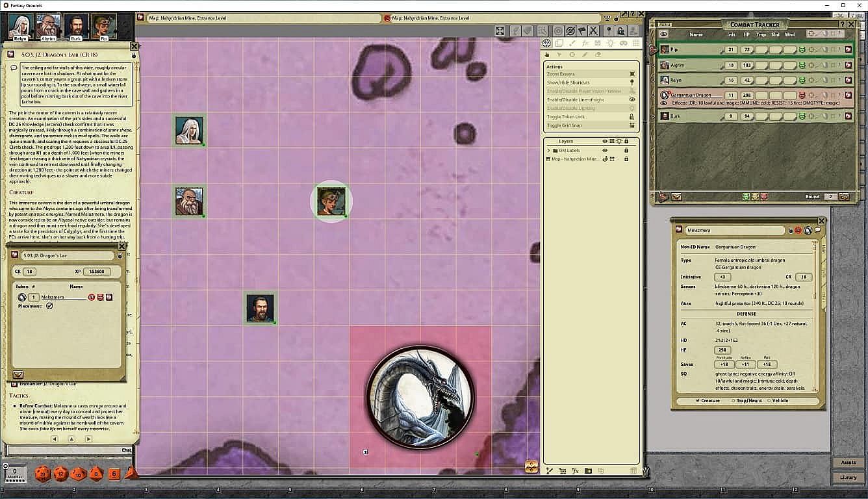This screenshot has width=868, height=499.
Task: Roll the d8 die
Action: (96, 474)
